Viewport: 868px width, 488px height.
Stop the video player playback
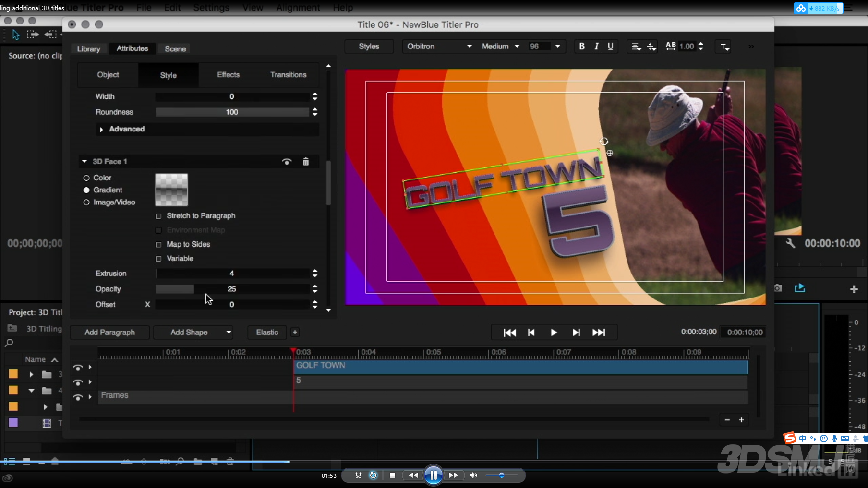[x=392, y=476]
